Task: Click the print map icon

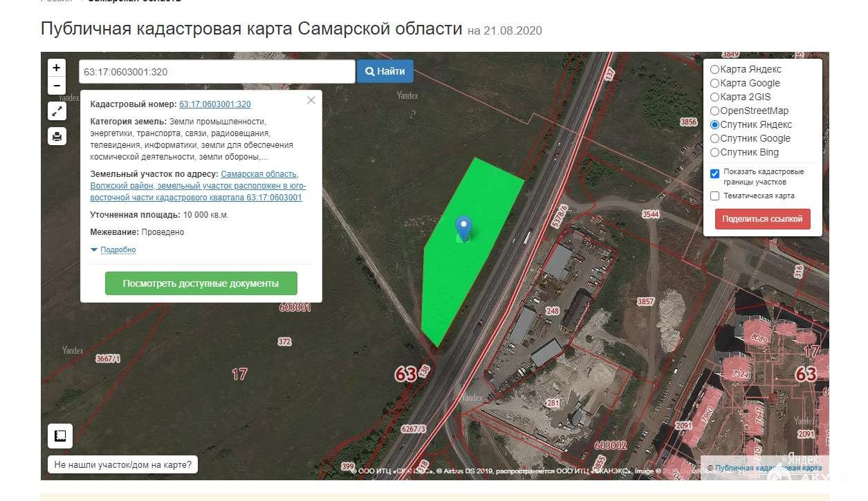Action: click(57, 136)
